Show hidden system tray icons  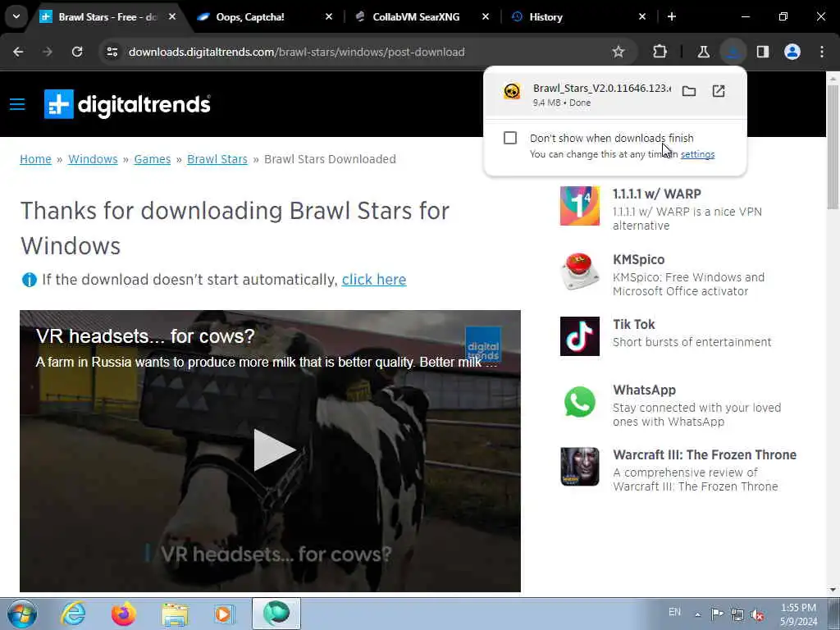tap(697, 614)
